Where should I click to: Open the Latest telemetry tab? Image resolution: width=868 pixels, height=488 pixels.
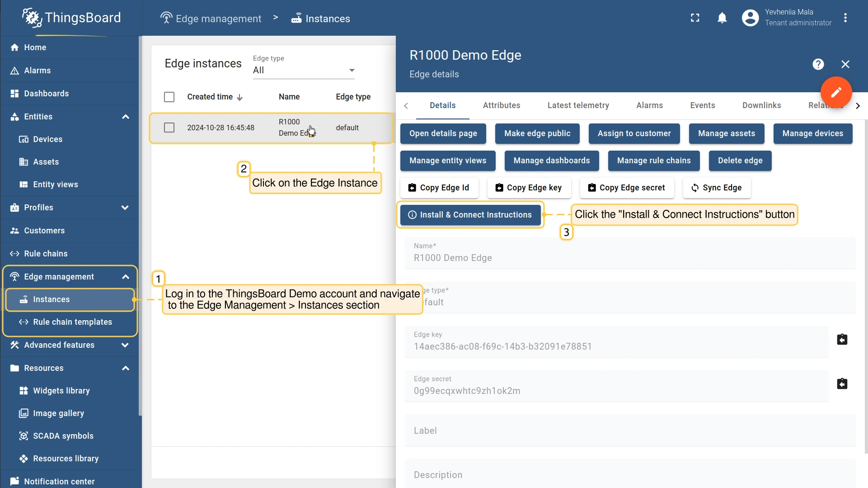pyautogui.click(x=578, y=105)
